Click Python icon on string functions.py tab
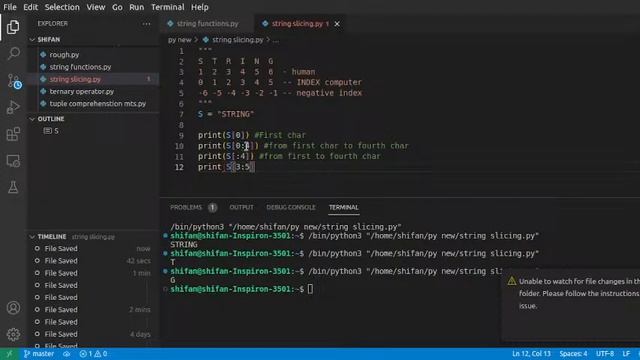This screenshot has height=360, width=640. tap(170, 24)
